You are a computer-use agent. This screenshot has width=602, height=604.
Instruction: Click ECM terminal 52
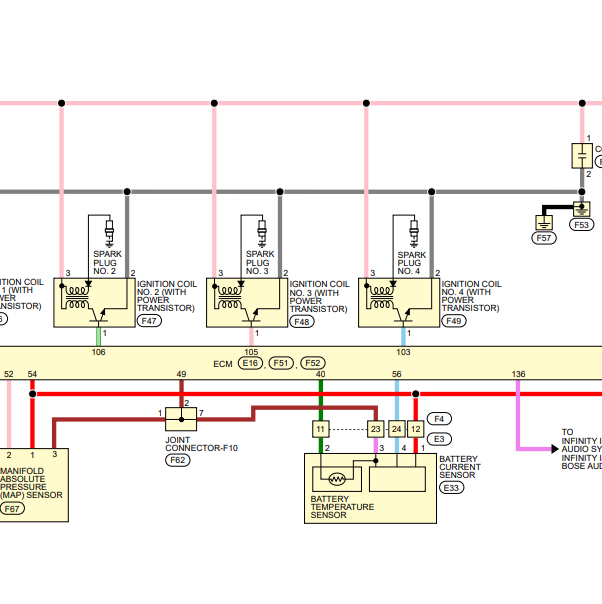tap(8, 374)
